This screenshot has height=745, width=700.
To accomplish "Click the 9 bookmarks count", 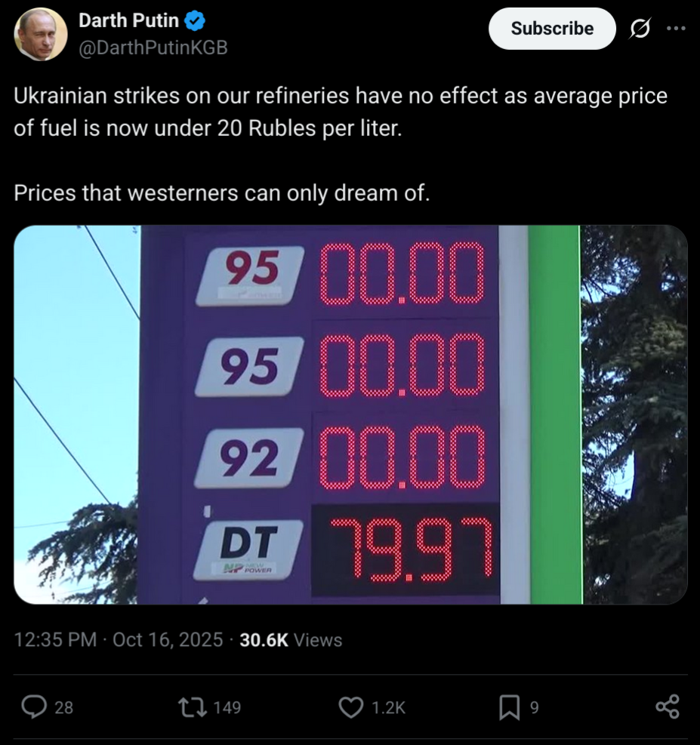I will click(x=534, y=707).
